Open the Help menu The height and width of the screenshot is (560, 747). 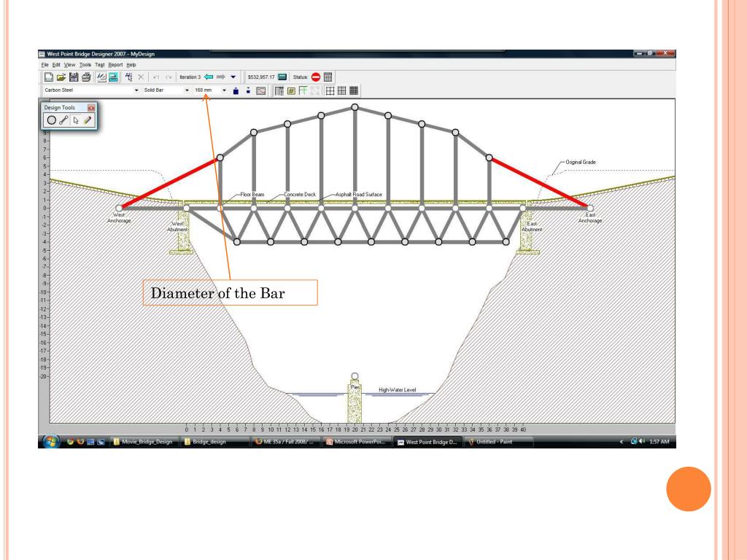pos(131,65)
